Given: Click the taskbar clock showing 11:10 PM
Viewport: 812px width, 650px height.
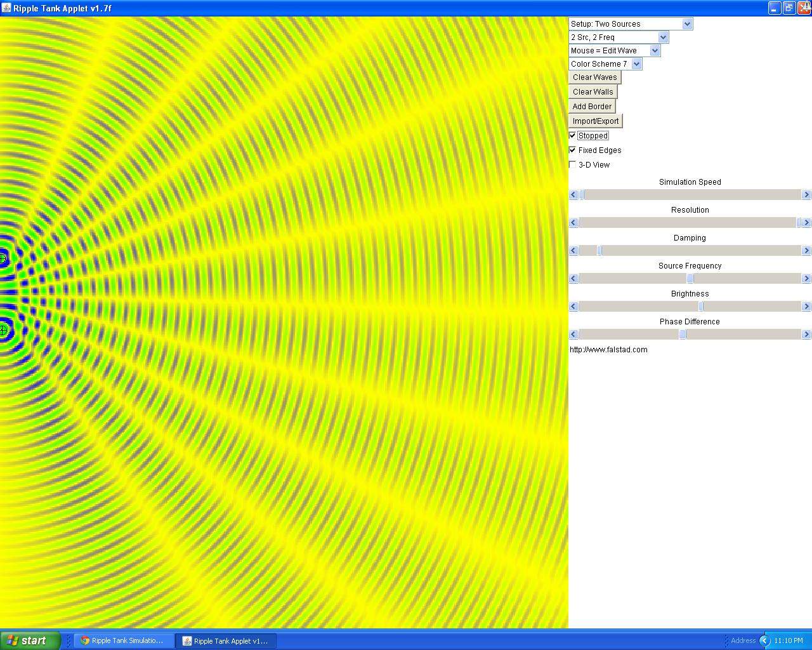Looking at the screenshot, I should 789,641.
